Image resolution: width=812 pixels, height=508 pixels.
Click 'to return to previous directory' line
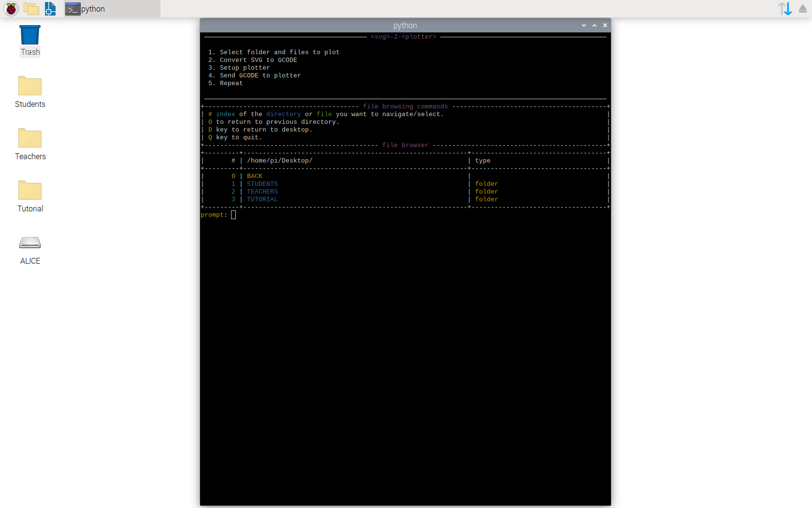pos(274,122)
